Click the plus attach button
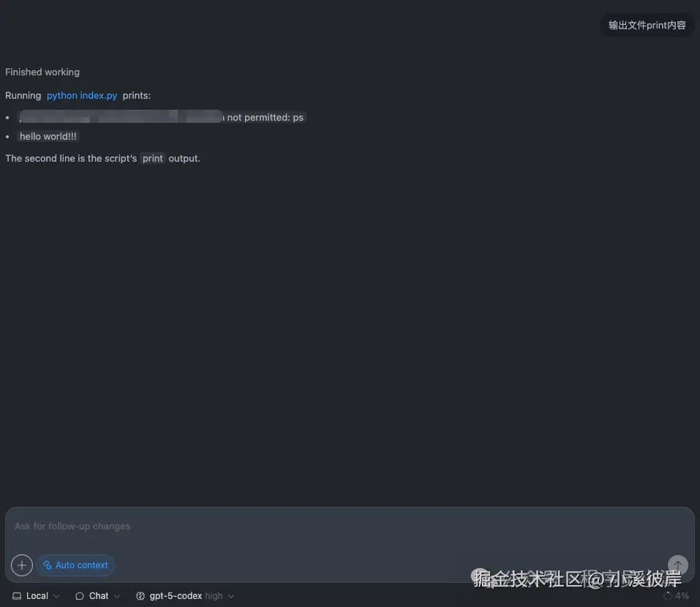 22,565
